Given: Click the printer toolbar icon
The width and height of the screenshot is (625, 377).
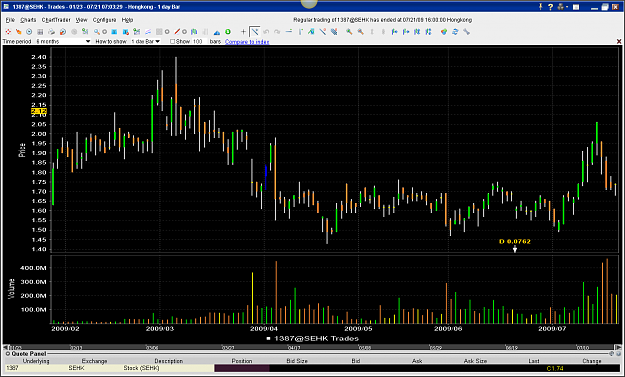Looking at the screenshot, I should click(x=51, y=31).
